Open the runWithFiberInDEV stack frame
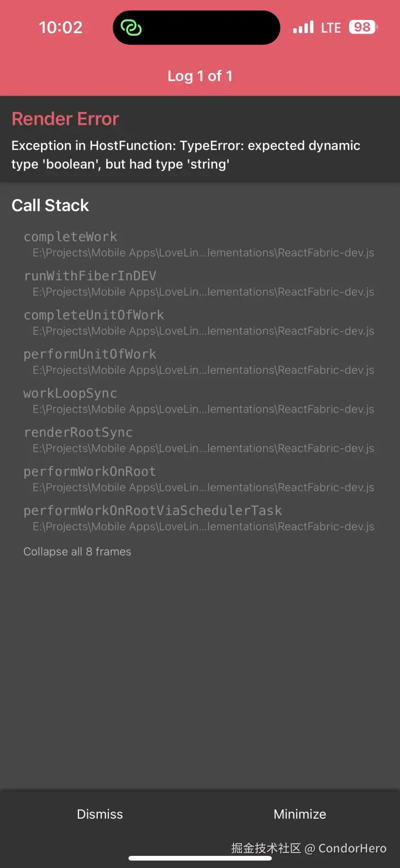The height and width of the screenshot is (868, 400). [x=199, y=283]
